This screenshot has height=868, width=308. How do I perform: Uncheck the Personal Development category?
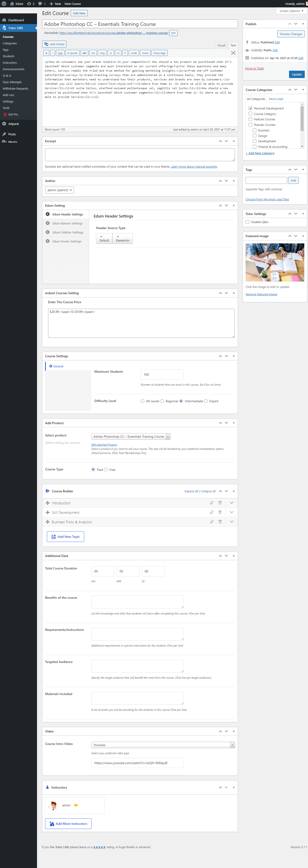(x=250, y=108)
